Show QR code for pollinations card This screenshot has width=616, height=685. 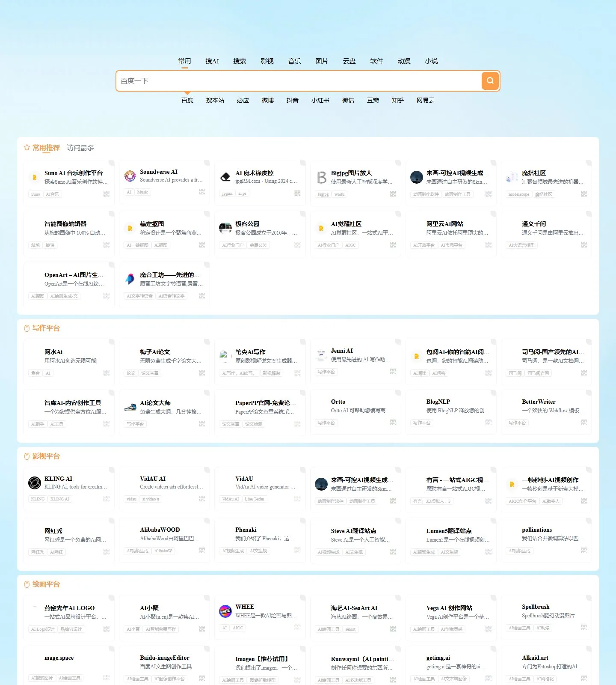pyautogui.click(x=584, y=550)
